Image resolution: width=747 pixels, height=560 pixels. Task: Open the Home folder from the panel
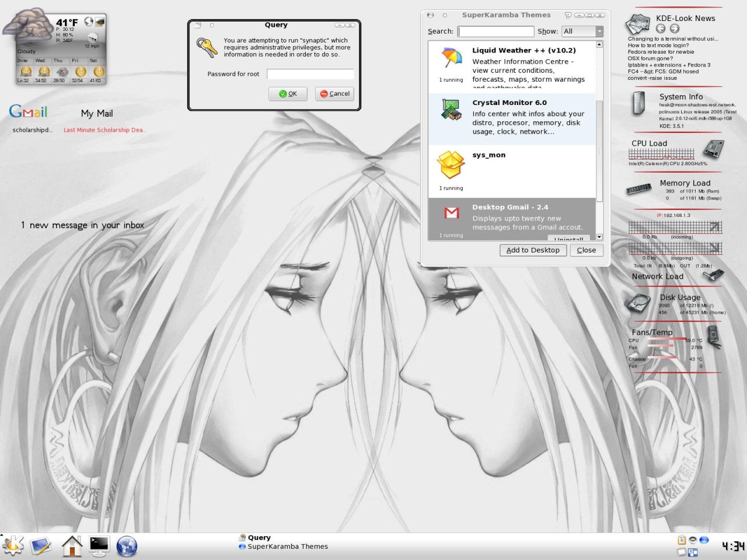[72, 546]
